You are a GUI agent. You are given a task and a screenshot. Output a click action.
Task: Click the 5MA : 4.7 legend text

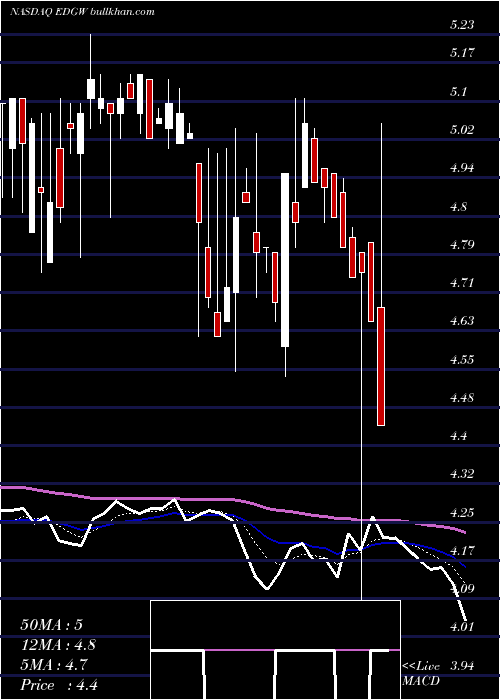click(55, 665)
